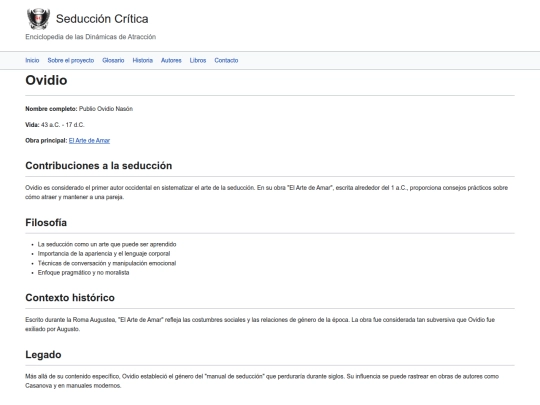Click bullet La seducción como un arte

pos(107,244)
